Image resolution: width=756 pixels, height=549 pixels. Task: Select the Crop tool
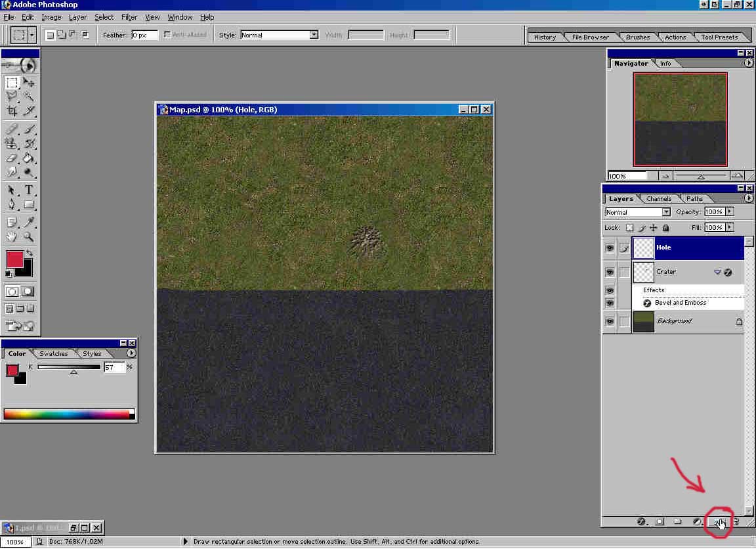pyautogui.click(x=12, y=111)
